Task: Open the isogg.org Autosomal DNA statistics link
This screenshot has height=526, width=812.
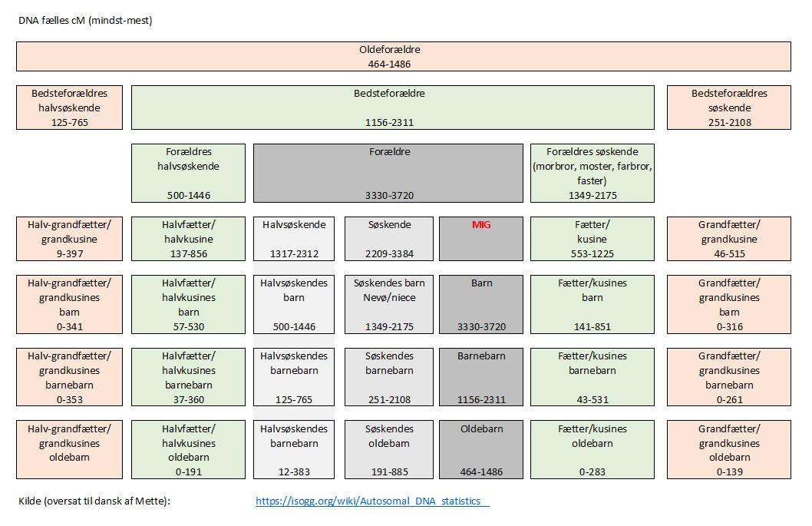Action: (x=371, y=501)
